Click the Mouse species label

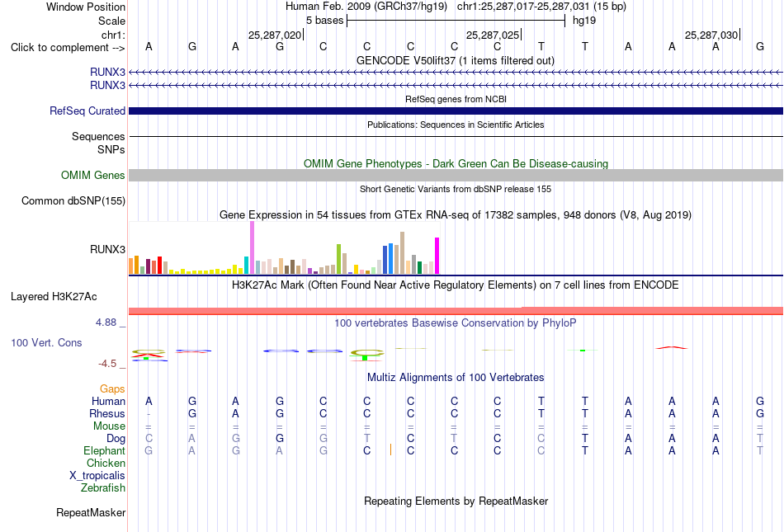point(109,426)
